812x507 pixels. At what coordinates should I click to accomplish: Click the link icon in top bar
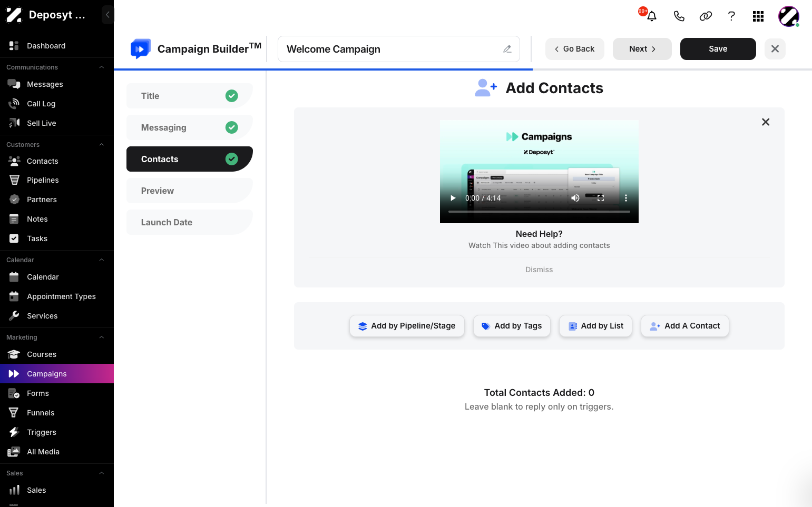(x=706, y=16)
